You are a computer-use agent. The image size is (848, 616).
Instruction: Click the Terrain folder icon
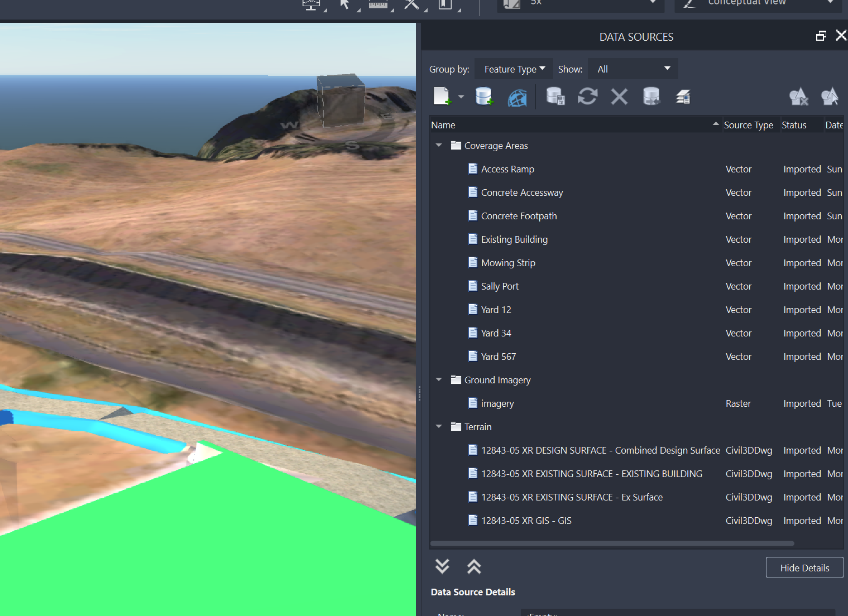456,426
